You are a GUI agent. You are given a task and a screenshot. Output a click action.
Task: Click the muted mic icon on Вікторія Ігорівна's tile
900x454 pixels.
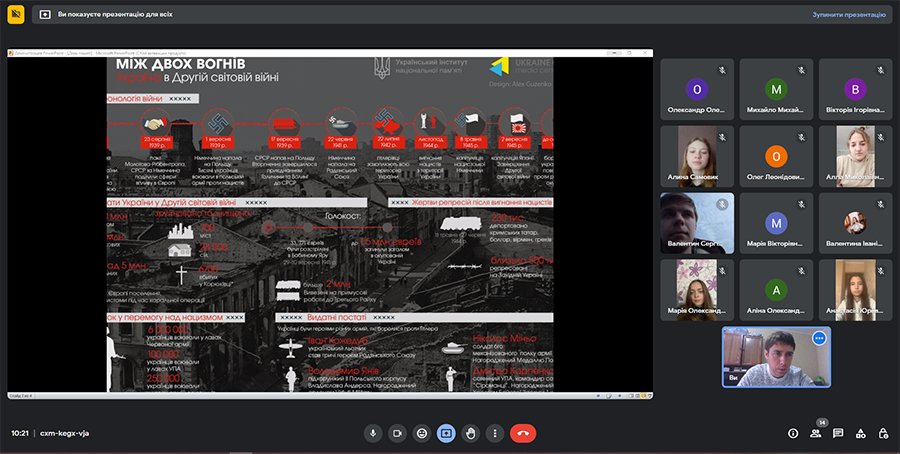[880, 71]
